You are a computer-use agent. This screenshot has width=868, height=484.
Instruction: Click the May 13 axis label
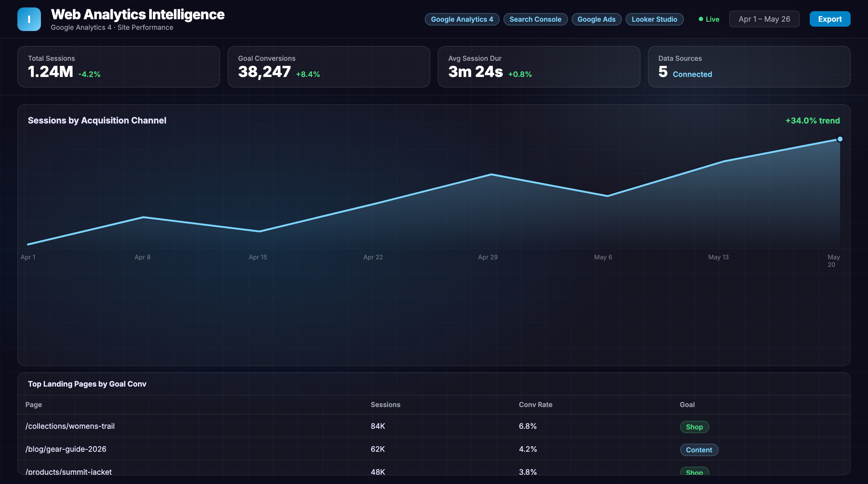click(x=718, y=257)
